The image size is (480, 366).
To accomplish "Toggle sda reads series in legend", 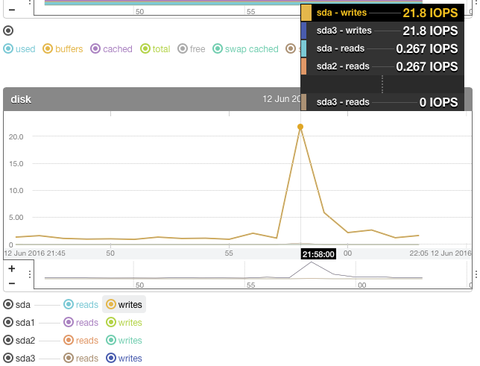I will tap(81, 304).
